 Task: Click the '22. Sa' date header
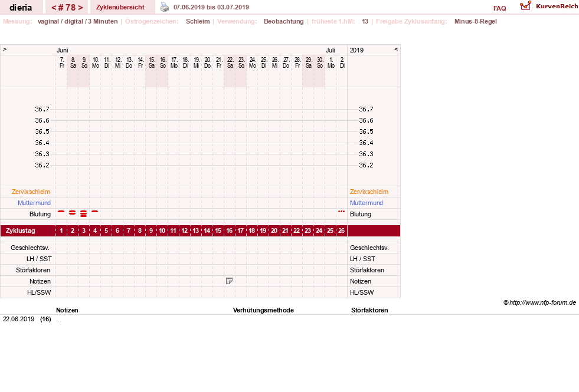(230, 62)
